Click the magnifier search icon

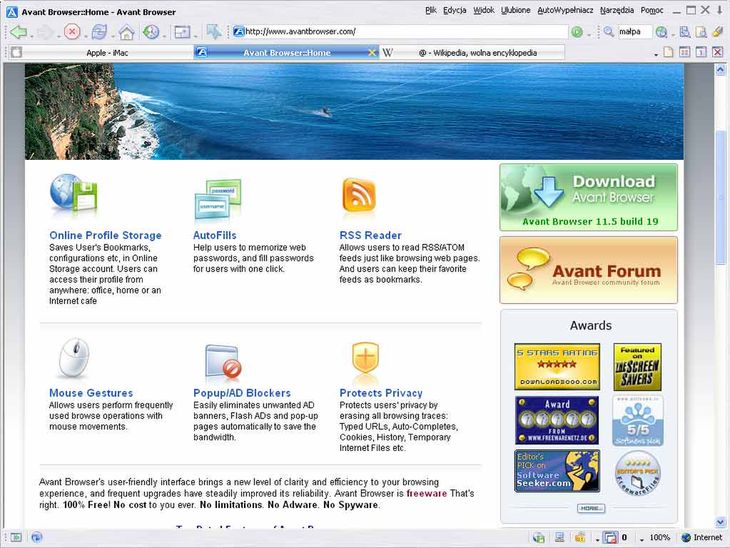pos(608,32)
